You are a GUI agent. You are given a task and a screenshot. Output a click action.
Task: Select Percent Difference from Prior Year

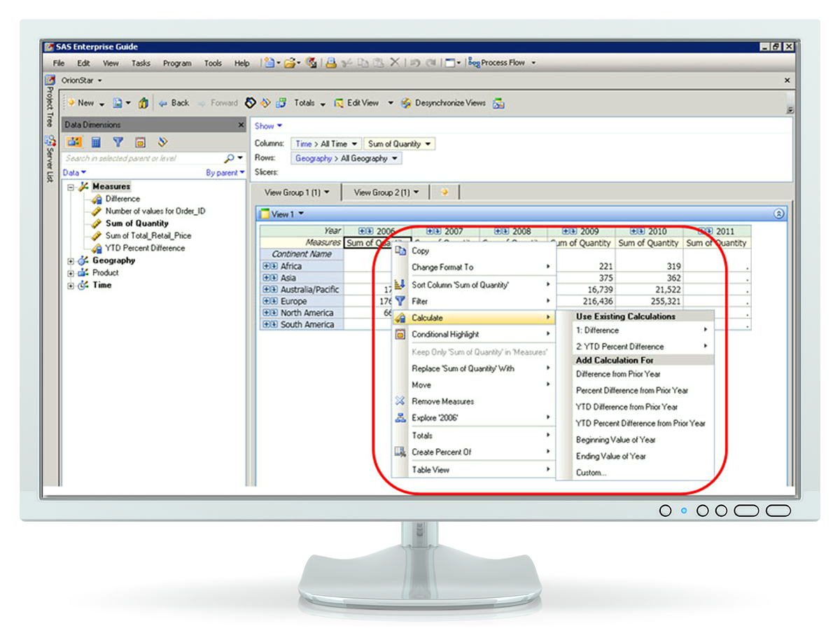click(631, 390)
